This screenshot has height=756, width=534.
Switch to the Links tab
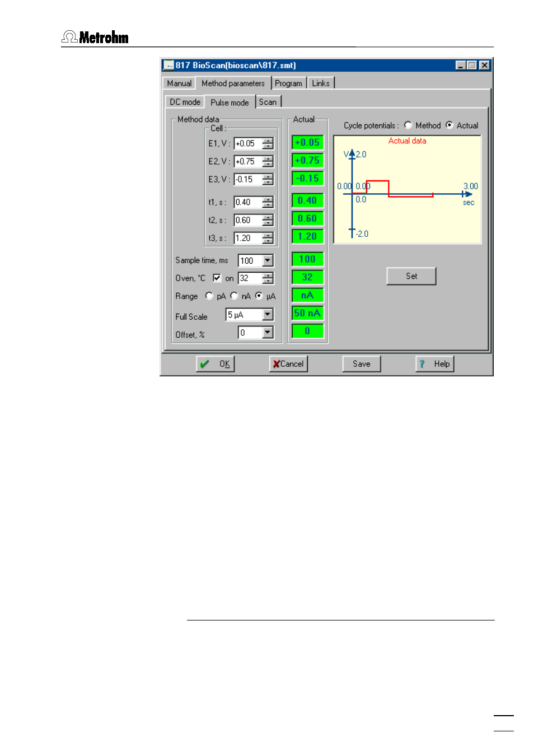pyautogui.click(x=321, y=83)
